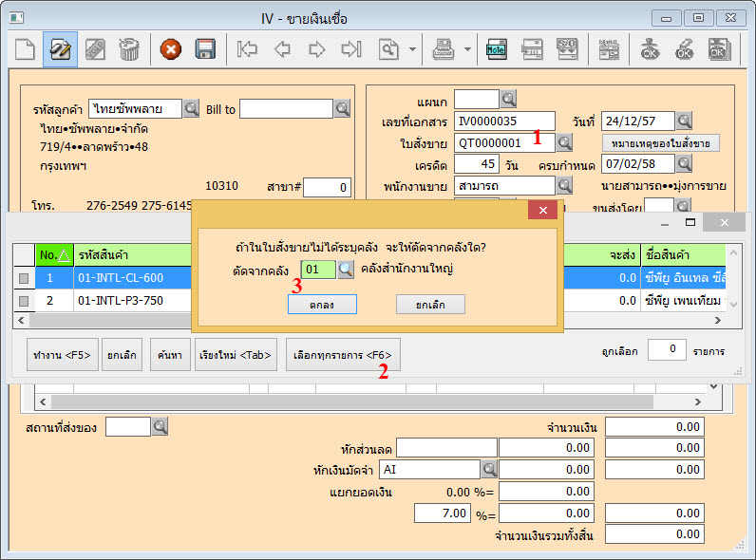Open the search toolbar dropdown arrow
The height and width of the screenshot is (560, 756).
412,49
